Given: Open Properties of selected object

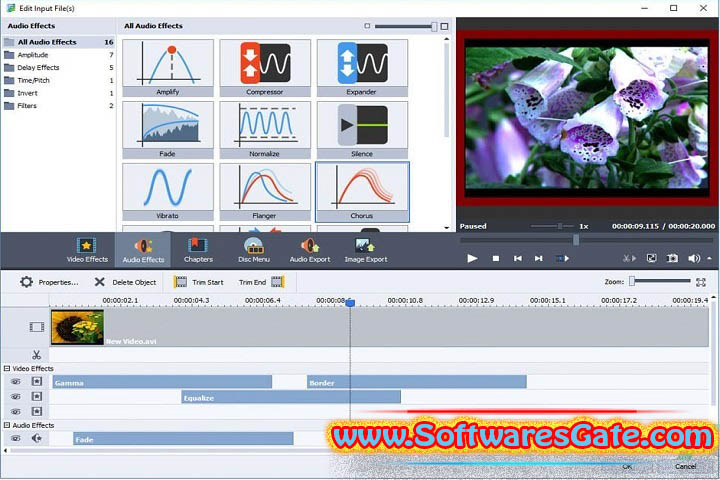Looking at the screenshot, I should [49, 282].
